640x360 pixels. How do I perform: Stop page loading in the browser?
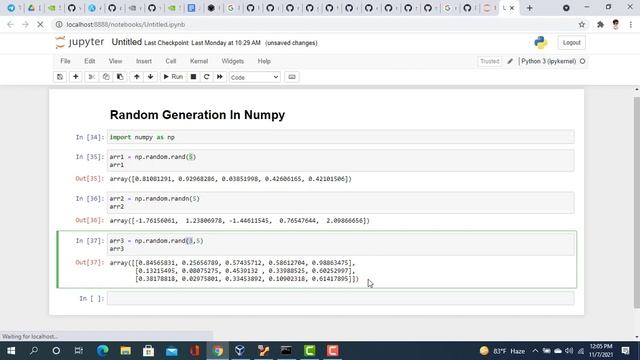tap(40, 24)
